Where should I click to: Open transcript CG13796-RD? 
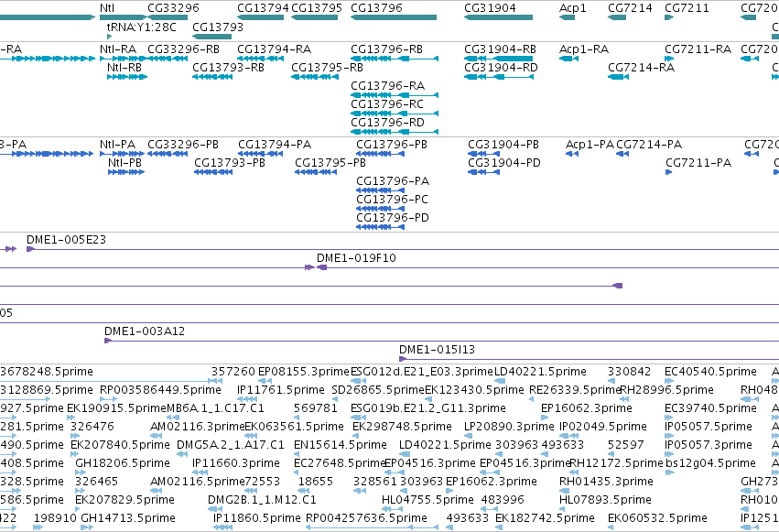click(387, 123)
